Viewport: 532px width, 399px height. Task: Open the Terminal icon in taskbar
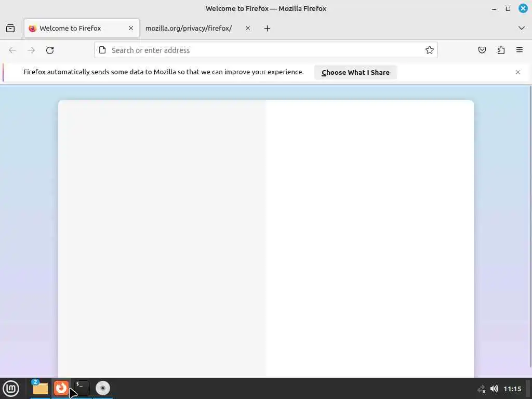[82, 388]
